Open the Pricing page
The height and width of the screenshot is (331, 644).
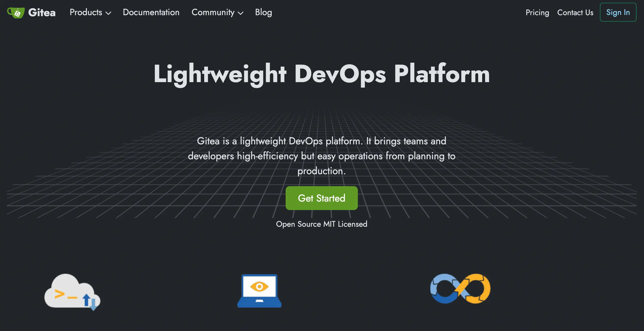[x=537, y=12]
